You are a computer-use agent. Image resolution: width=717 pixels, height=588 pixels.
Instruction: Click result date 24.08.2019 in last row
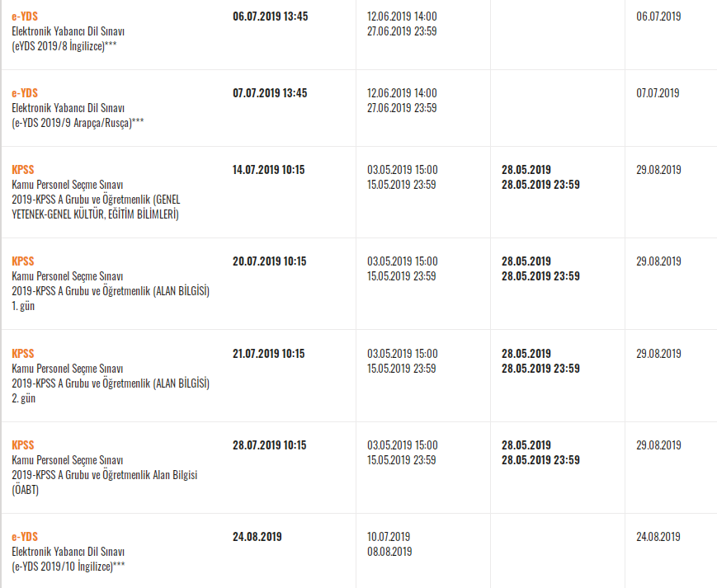pyautogui.click(x=658, y=537)
